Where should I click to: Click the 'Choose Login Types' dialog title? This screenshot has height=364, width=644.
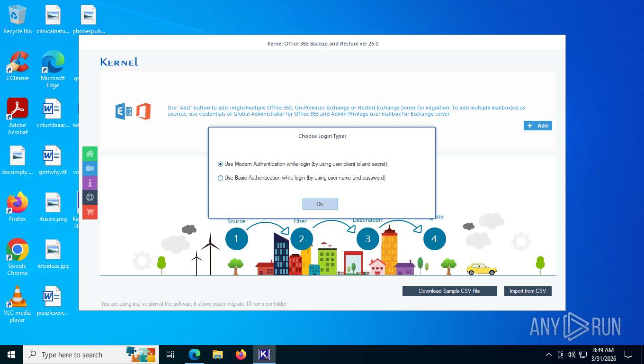coord(322,136)
